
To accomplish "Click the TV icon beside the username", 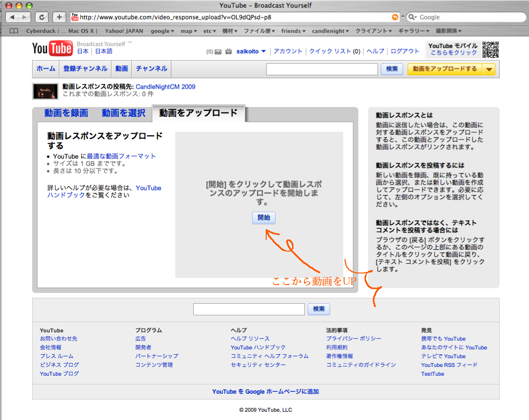I will tap(228, 51).
